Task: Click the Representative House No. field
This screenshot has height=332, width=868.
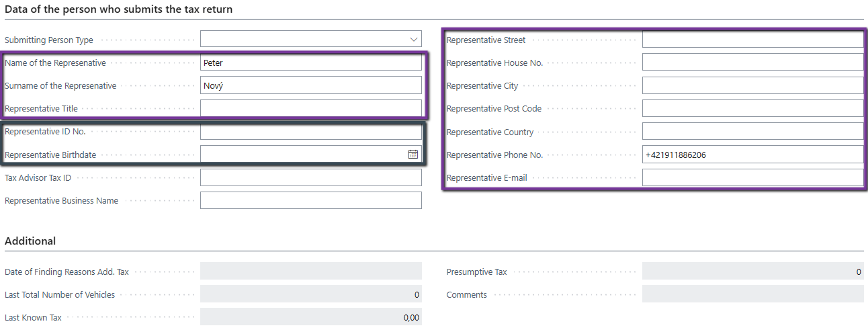Action: 752,63
